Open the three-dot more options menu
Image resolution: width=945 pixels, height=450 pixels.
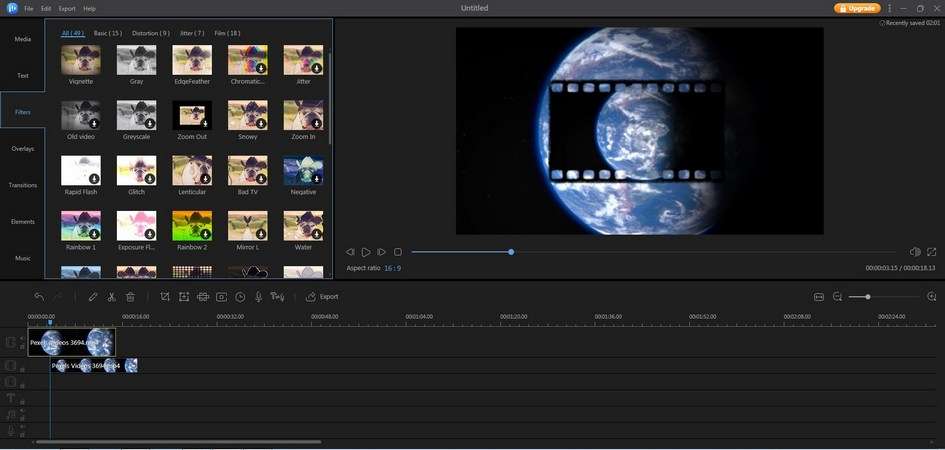pos(890,8)
